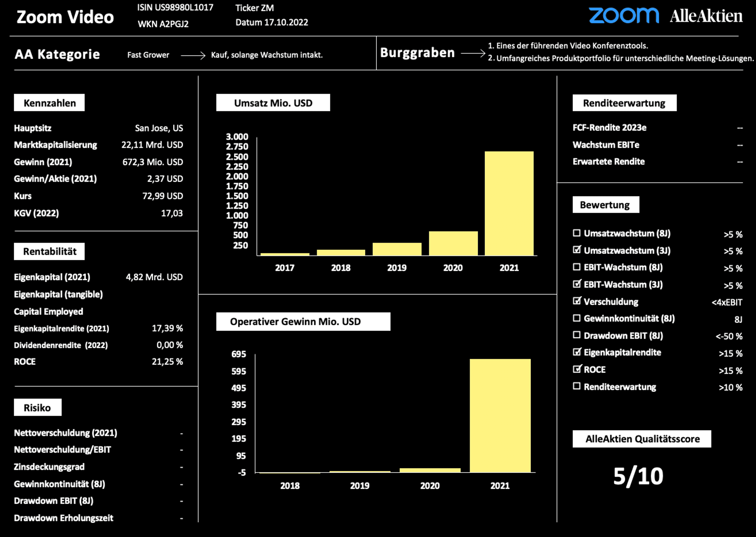This screenshot has width=756, height=537.
Task: Click the 2021 revenue bar
Action: tap(509, 203)
